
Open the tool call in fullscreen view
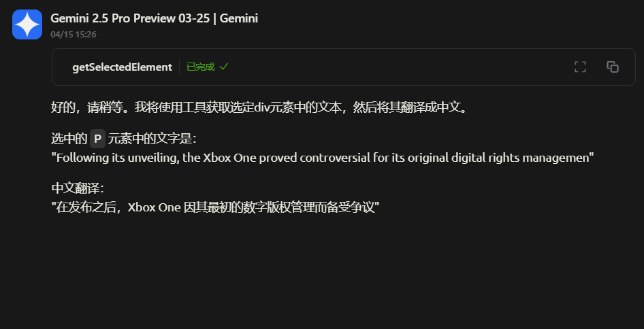tap(580, 67)
